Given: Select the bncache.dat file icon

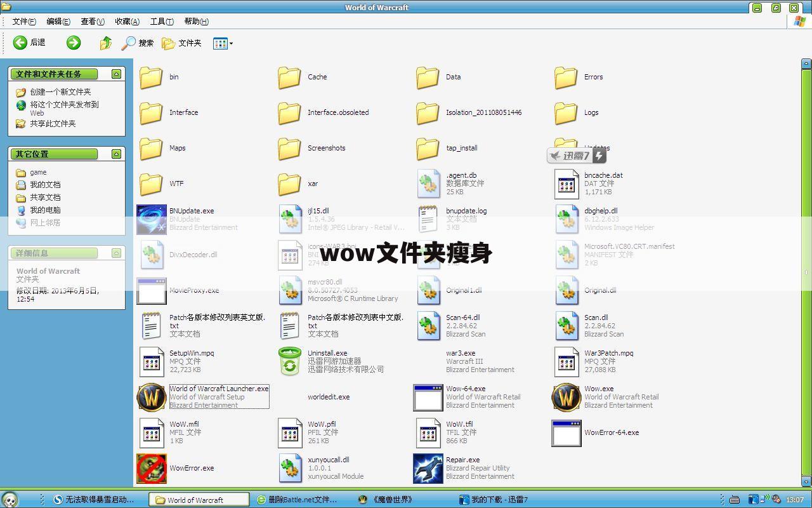Looking at the screenshot, I should [566, 184].
